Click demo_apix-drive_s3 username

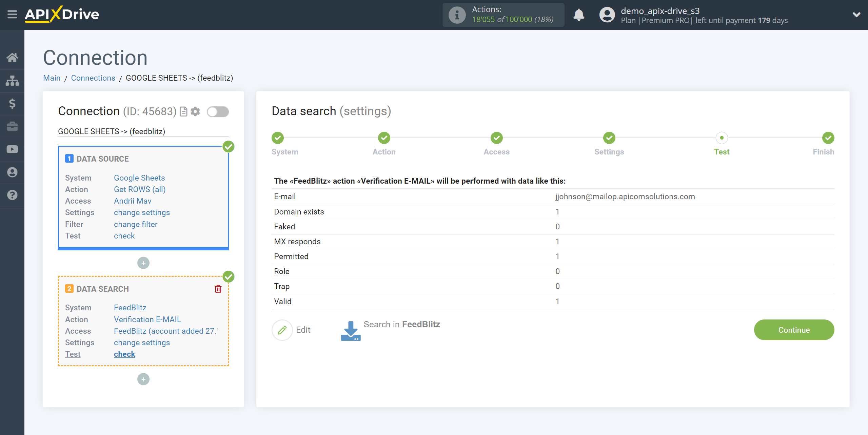[660, 11]
